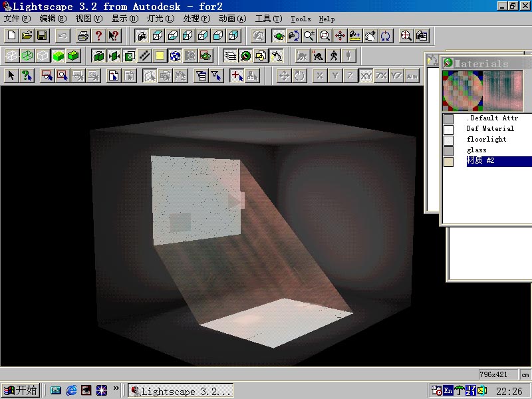Viewport: 532px width, 399px height.
Task: Click the 开始 Start button
Action: 21,390
